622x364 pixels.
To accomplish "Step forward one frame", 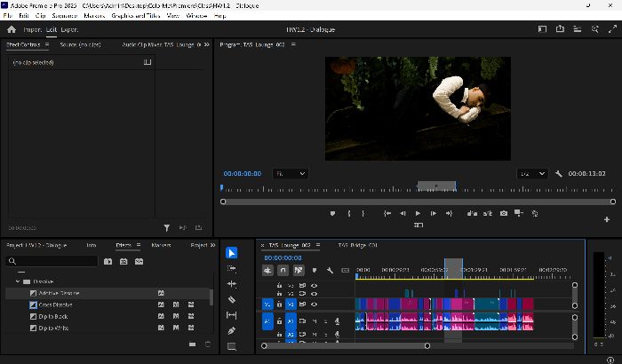I will click(434, 213).
